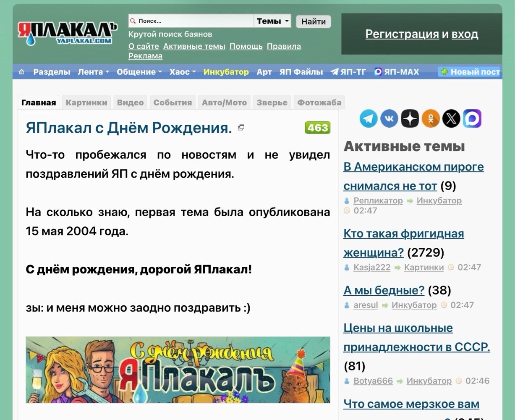Open the О сайте link
Screen dimensions: 515x420
click(x=144, y=46)
